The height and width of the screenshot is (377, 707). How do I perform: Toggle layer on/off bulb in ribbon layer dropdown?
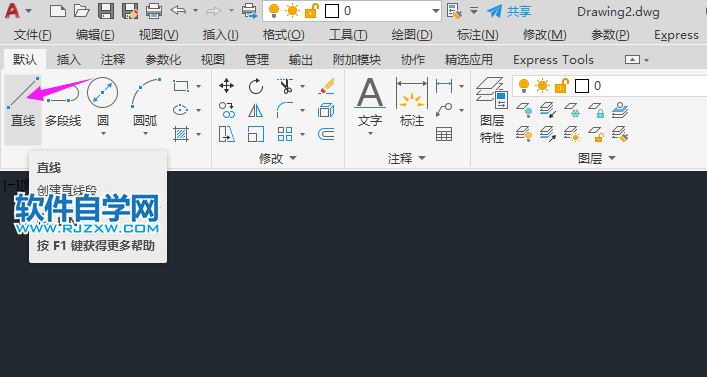tap(524, 86)
